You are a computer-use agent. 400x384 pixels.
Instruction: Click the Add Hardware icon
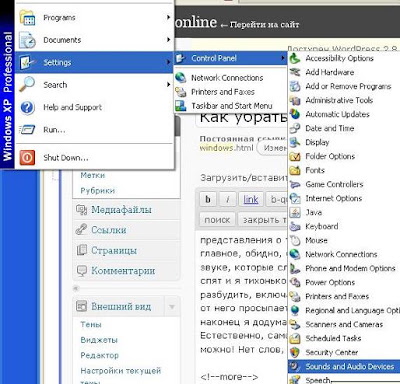[x=295, y=72]
